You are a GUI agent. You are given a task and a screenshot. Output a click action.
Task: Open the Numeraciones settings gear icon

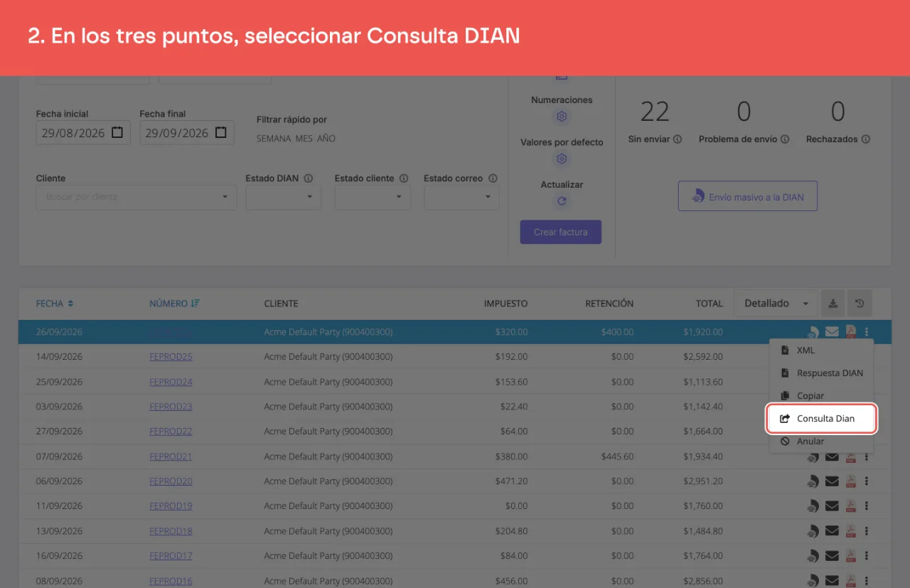562,117
